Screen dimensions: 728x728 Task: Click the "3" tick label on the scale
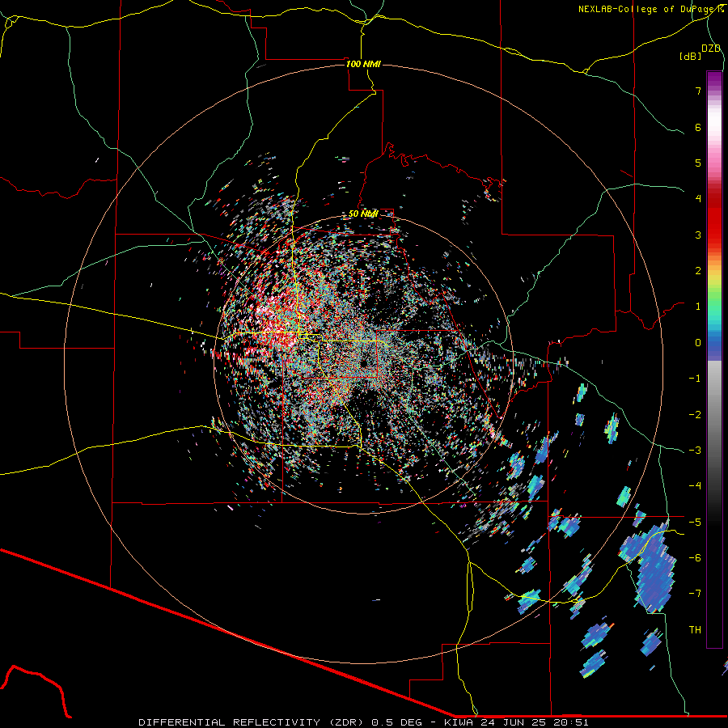click(x=698, y=235)
